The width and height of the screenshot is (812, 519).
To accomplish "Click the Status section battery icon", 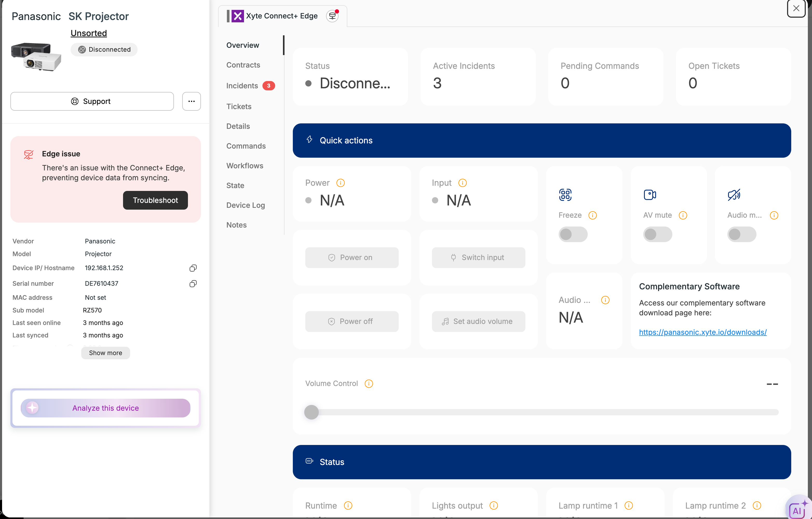I will point(309,461).
